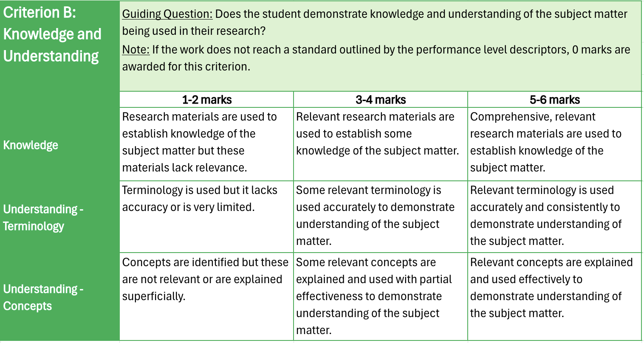644x343 pixels.
Task: Select the 'materials lack relevance' Knowledge cell
Action: click(200, 142)
